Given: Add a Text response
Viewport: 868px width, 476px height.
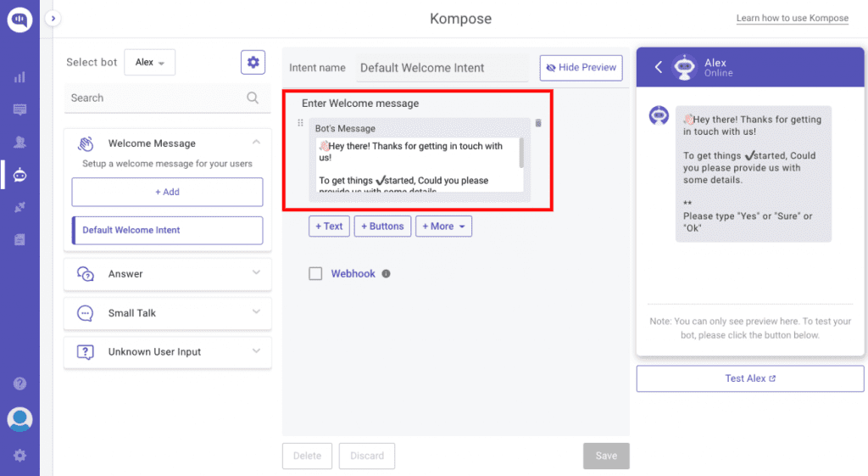Looking at the screenshot, I should click(x=330, y=226).
